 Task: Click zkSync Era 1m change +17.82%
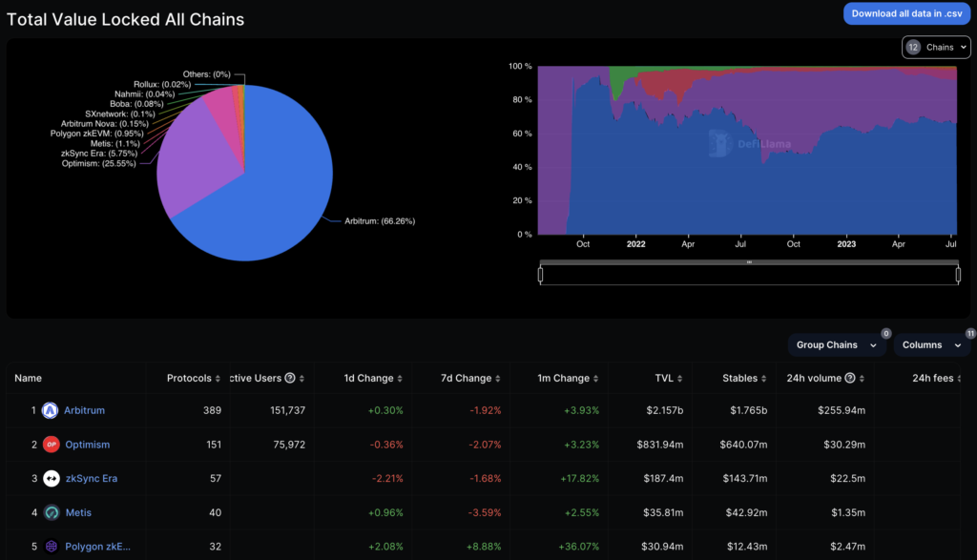[579, 478]
